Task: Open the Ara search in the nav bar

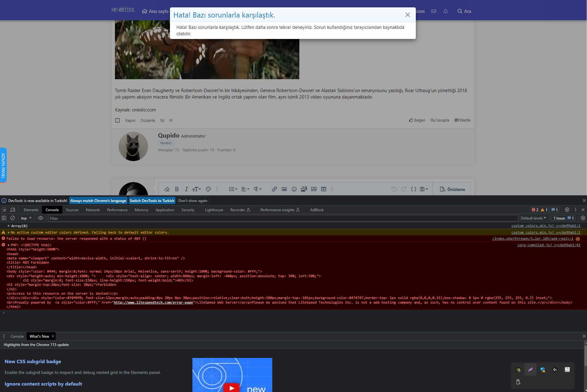Action: click(464, 11)
